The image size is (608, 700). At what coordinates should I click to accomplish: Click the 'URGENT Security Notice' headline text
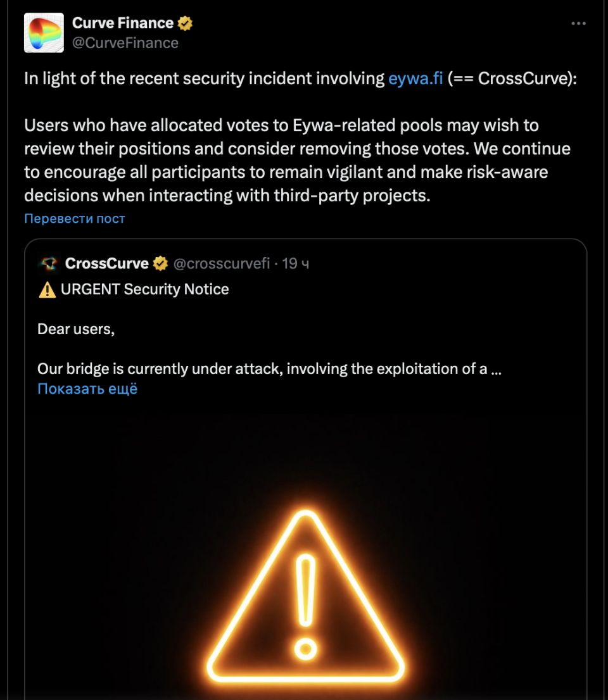point(144,290)
